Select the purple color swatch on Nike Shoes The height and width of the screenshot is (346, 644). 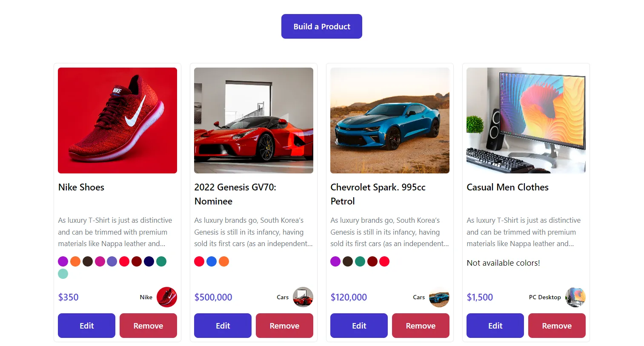pyautogui.click(x=63, y=261)
